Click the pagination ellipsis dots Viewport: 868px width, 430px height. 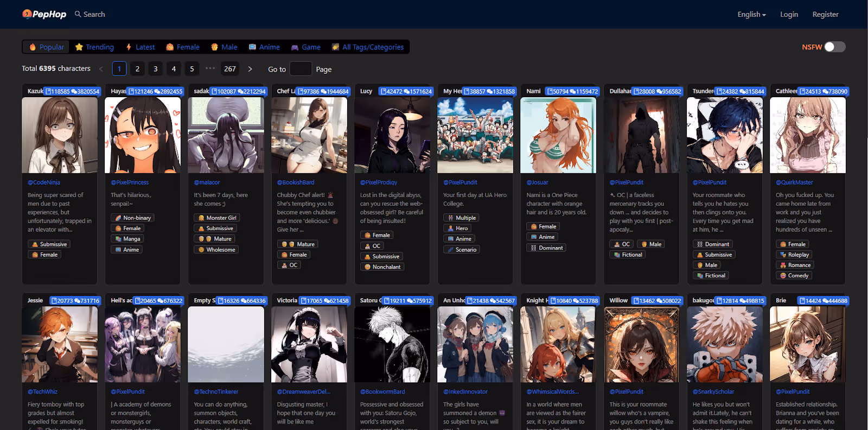[x=210, y=68]
